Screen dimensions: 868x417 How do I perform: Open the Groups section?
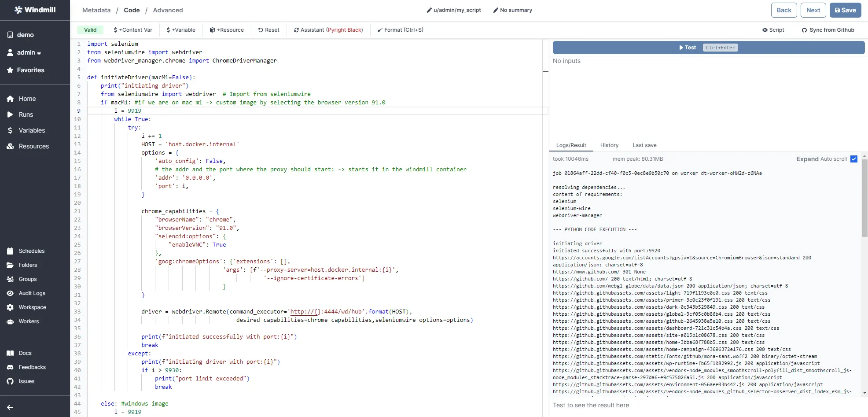point(27,279)
